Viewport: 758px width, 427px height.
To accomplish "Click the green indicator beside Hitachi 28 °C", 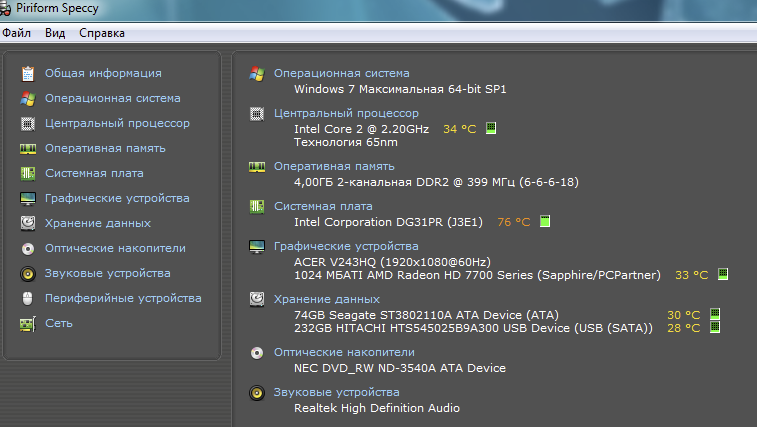I will tap(715, 327).
